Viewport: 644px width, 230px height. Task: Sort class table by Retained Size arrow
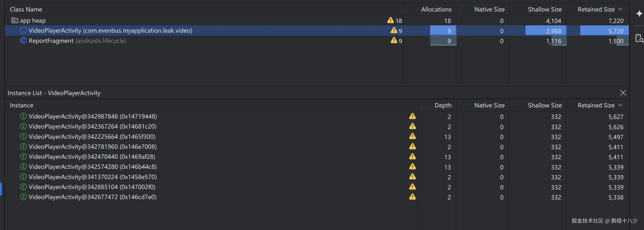click(x=620, y=9)
